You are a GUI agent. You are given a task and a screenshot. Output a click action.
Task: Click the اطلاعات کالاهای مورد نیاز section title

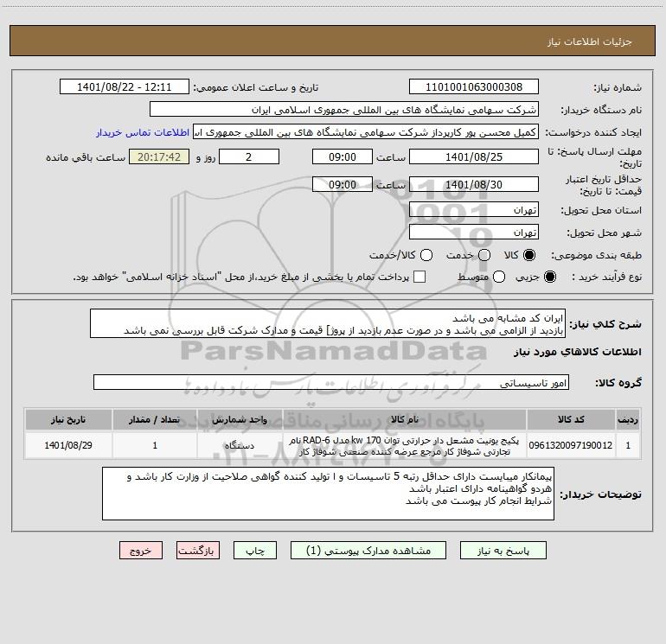tap(577, 352)
